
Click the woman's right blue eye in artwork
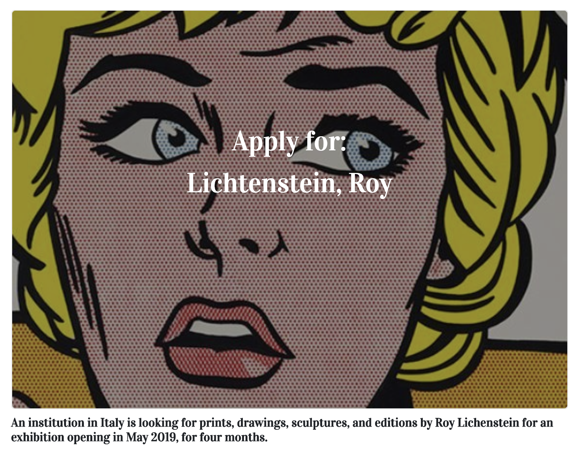tap(367, 151)
